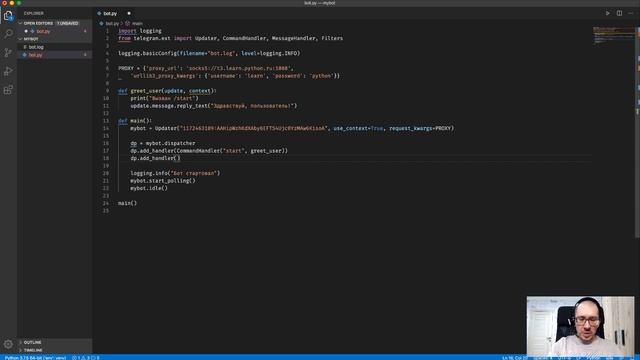The image size is (640, 360).
Task: Click the EXPLORER panel title
Action: (x=33, y=13)
